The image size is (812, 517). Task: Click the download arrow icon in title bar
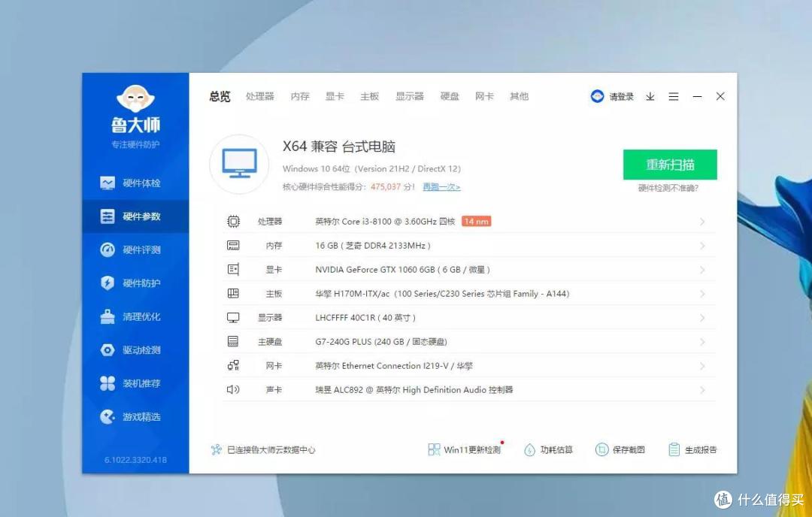pyautogui.click(x=650, y=96)
